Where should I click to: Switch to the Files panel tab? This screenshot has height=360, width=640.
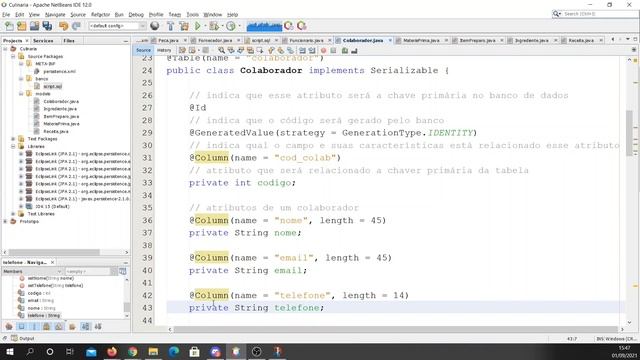tap(69, 41)
